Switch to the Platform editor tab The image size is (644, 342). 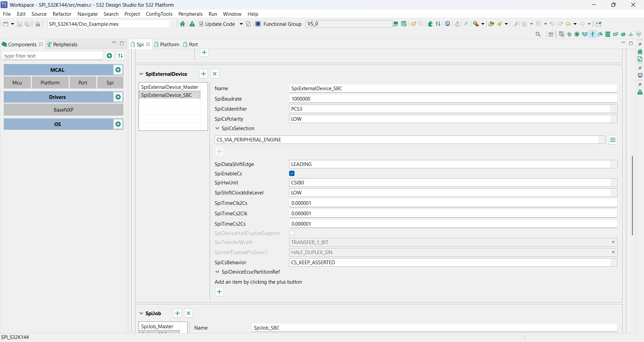pos(167,44)
